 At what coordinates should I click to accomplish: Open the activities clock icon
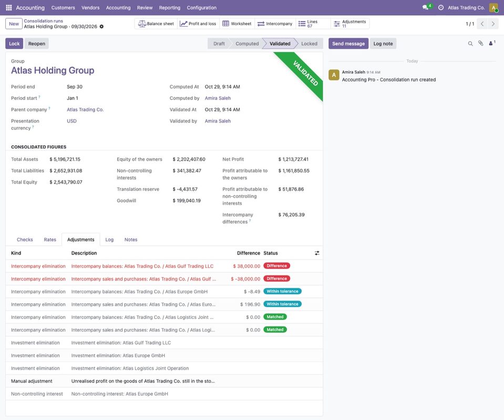[x=441, y=7]
